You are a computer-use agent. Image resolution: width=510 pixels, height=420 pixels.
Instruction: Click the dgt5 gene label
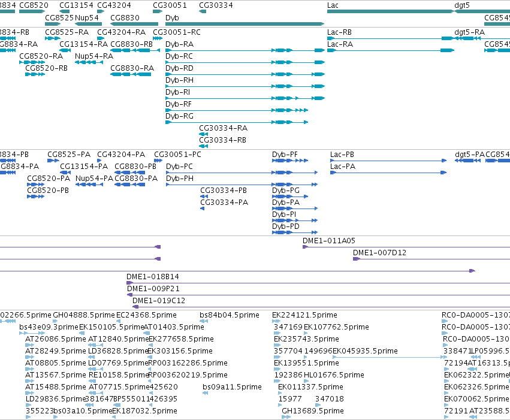462,5
